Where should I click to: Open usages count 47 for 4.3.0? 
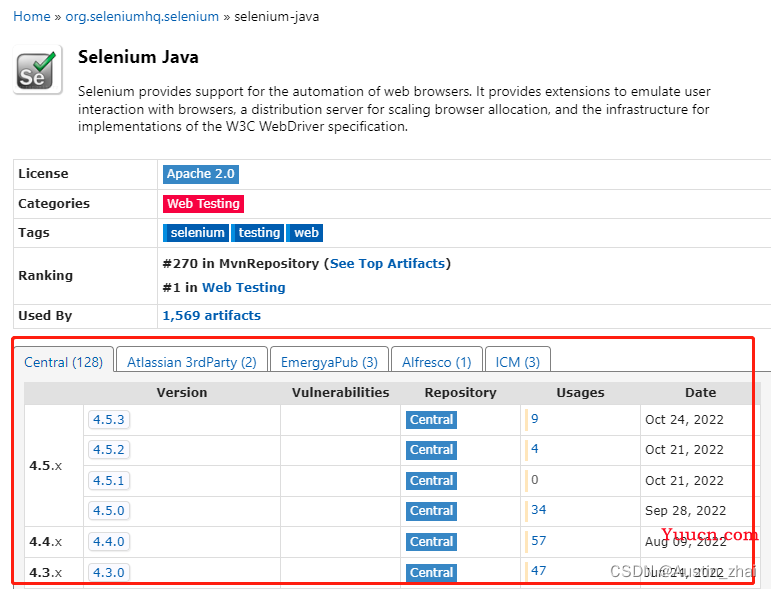coord(538,571)
